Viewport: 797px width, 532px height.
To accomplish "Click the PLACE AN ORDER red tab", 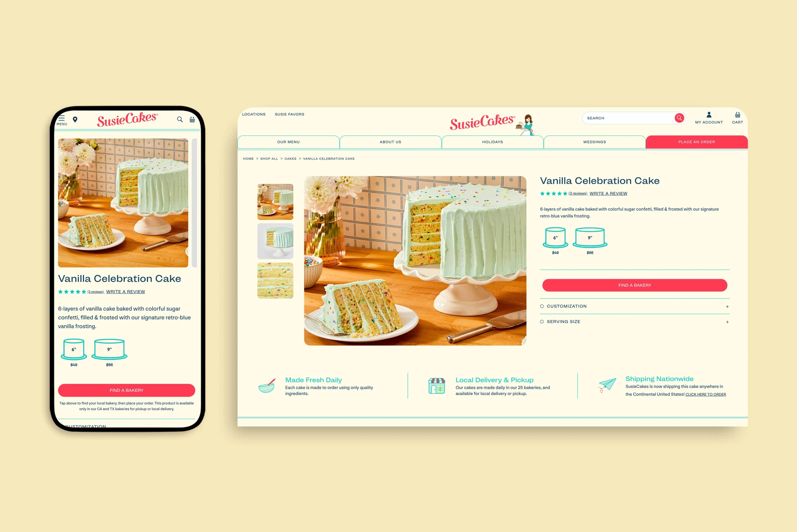I will point(696,142).
